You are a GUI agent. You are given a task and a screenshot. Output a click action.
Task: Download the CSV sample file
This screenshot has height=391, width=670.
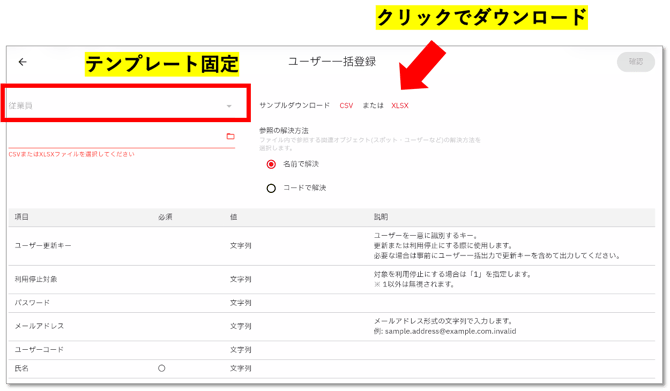pos(346,106)
